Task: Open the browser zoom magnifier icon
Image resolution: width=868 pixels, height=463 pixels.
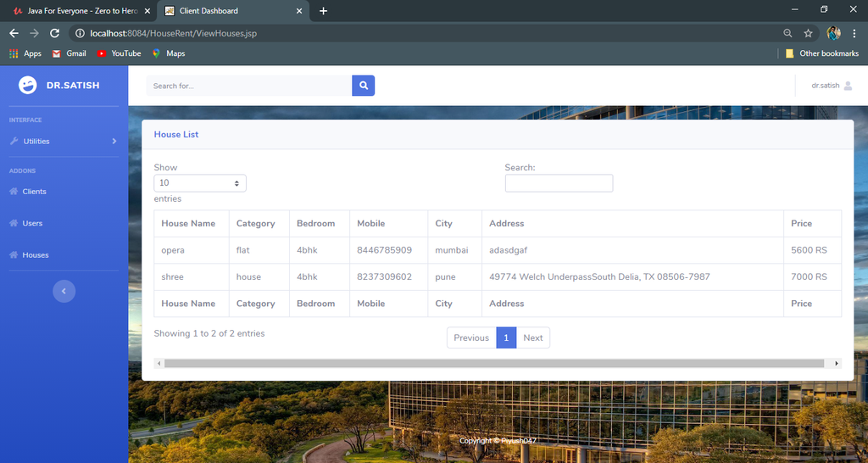Action: point(787,33)
